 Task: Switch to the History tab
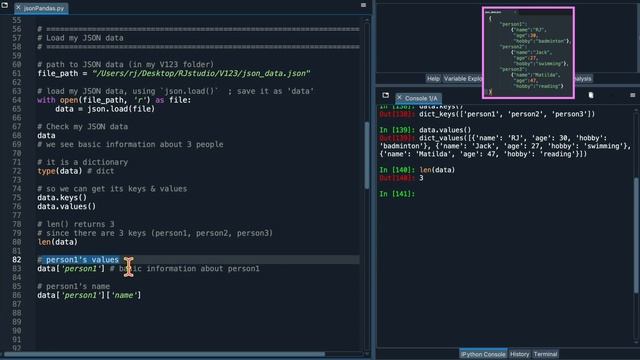pos(519,354)
